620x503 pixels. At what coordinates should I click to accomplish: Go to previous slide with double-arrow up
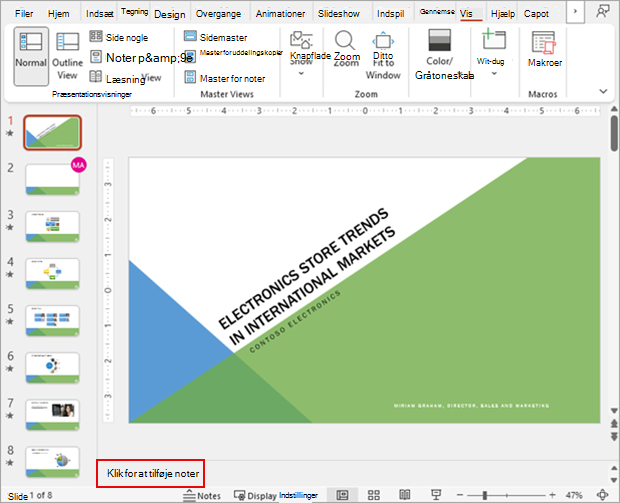coord(614,423)
